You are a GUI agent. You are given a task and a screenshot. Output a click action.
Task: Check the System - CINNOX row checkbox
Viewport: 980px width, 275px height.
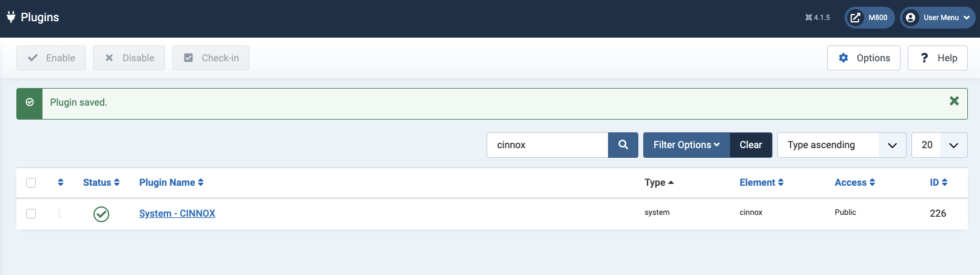[31, 214]
